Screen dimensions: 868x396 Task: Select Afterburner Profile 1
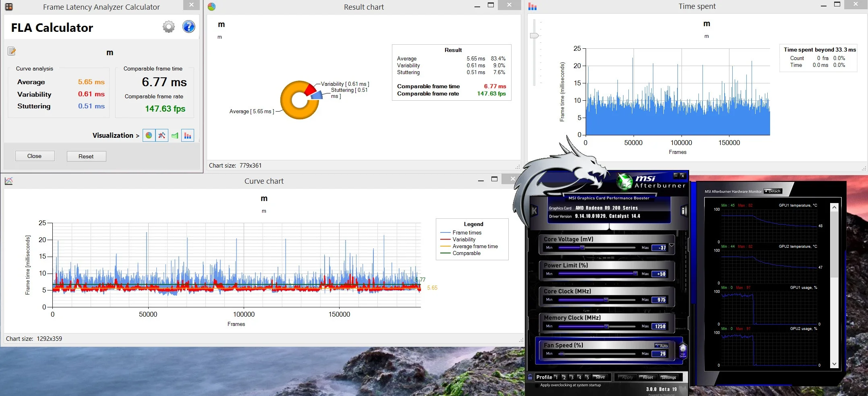[x=556, y=377]
